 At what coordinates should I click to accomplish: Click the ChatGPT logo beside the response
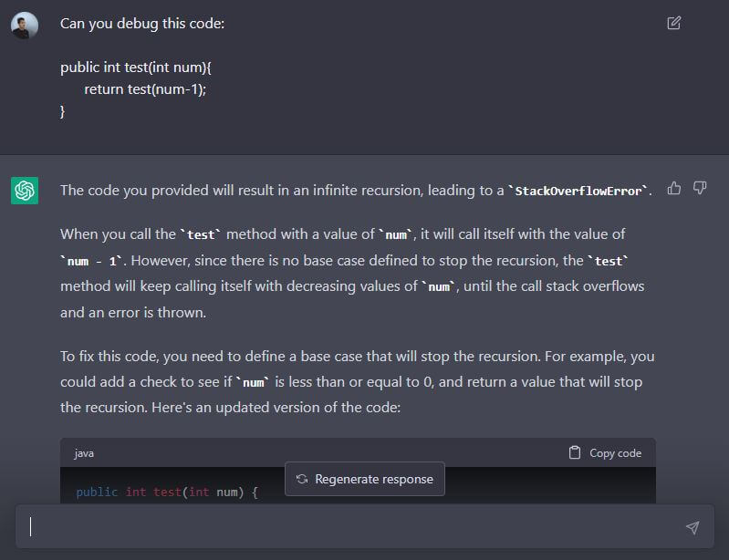25,191
